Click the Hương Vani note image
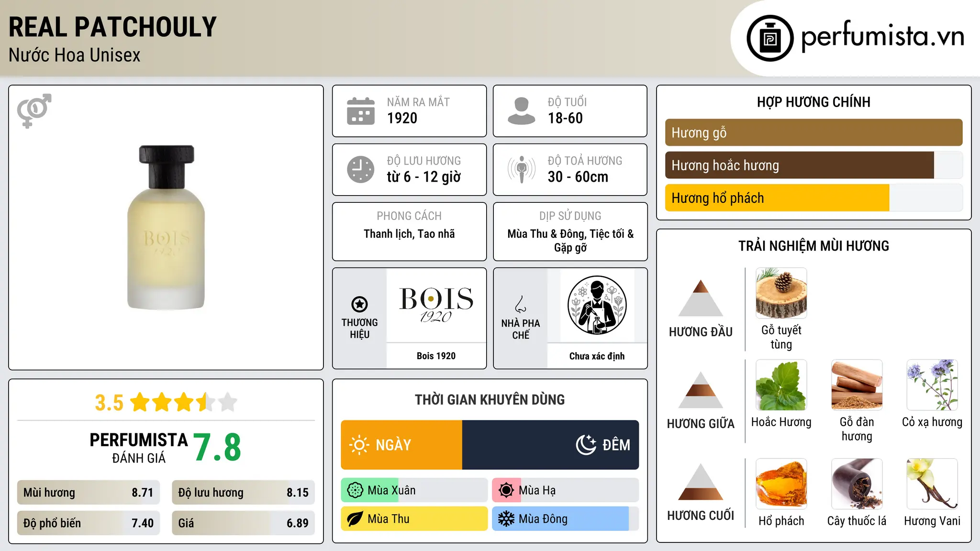This screenshot has height=551, width=980. tap(932, 484)
